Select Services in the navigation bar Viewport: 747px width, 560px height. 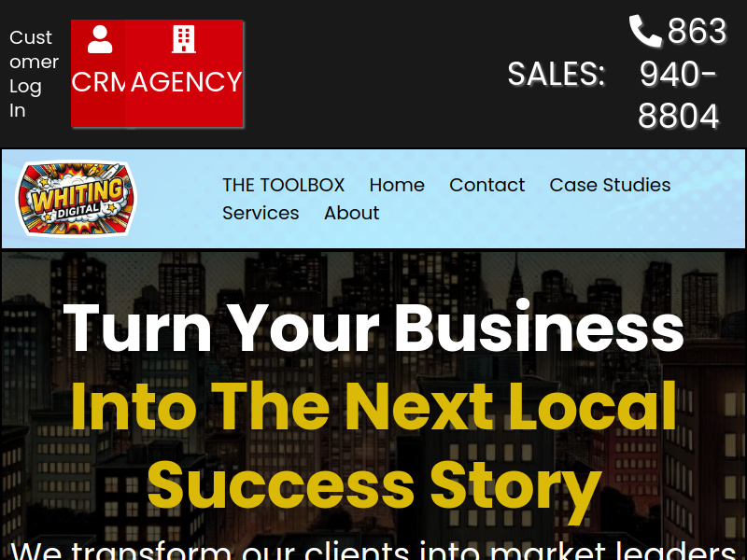pos(261,213)
